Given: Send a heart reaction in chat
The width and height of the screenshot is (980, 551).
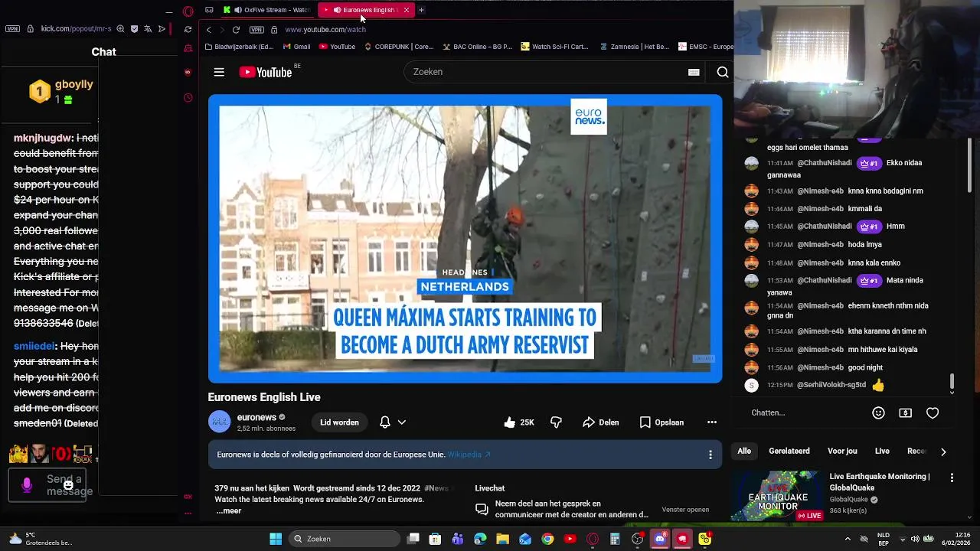Looking at the screenshot, I should [933, 412].
